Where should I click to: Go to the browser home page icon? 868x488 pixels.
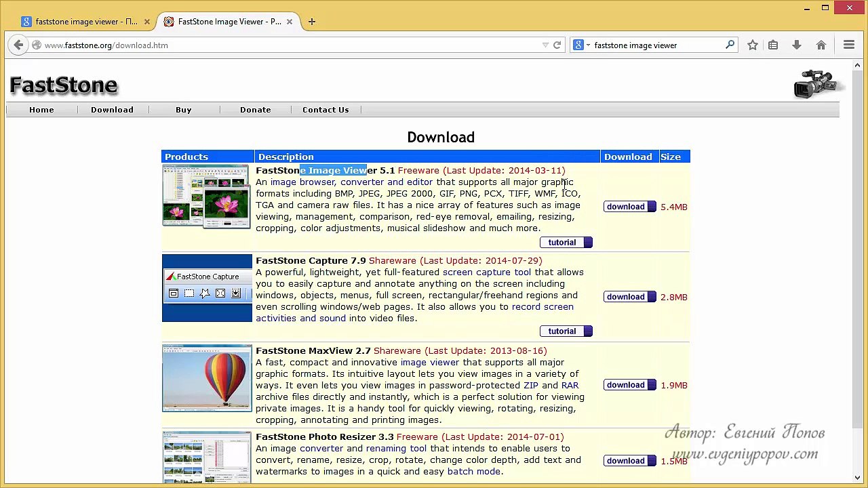pyautogui.click(x=821, y=45)
